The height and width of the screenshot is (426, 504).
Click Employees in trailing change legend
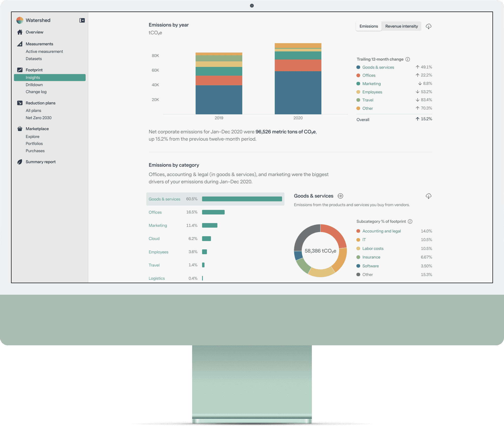tap(372, 92)
